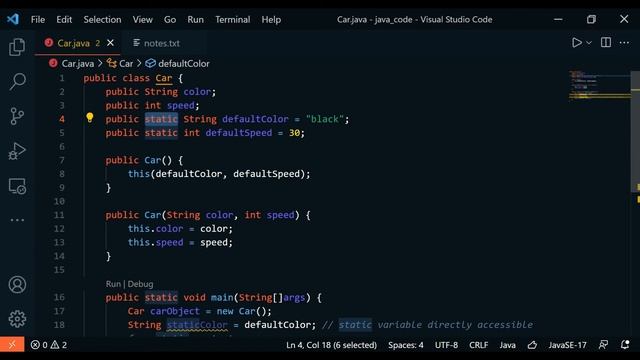Viewport: 640px width, 360px height.
Task: Click the Run code lens above main
Action: pyautogui.click(x=113, y=284)
